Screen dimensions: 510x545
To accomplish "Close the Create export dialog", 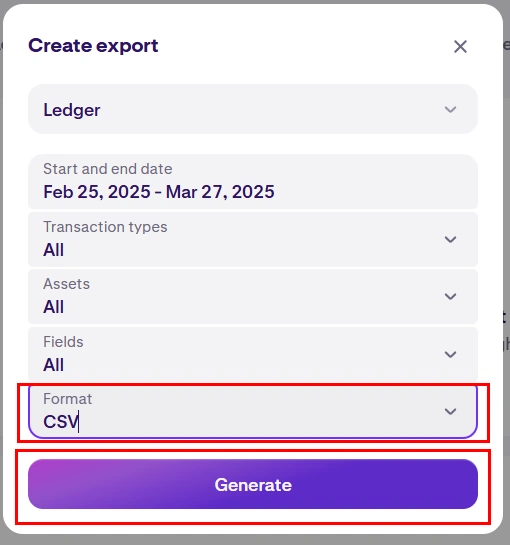I will pyautogui.click(x=460, y=46).
